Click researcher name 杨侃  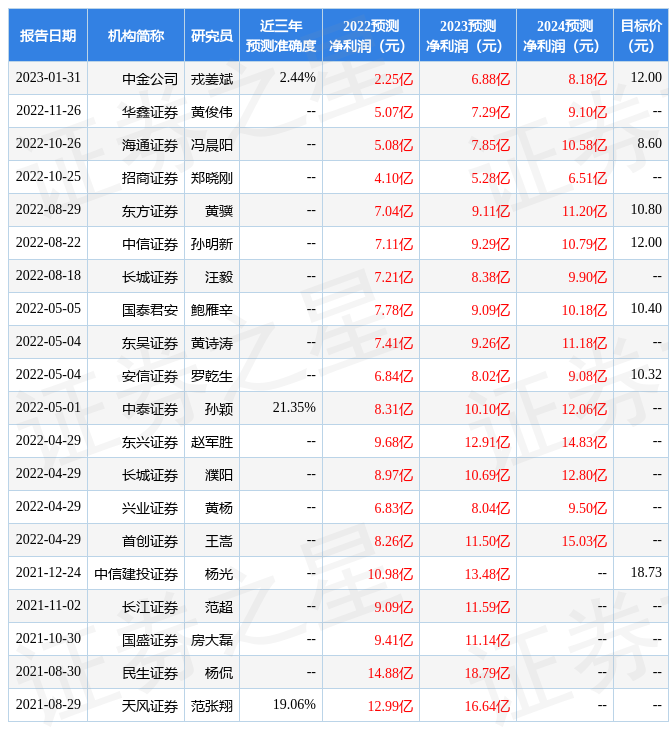[x=219, y=673]
